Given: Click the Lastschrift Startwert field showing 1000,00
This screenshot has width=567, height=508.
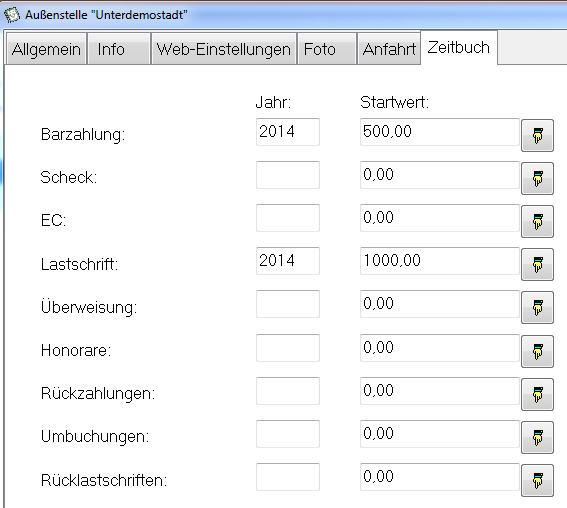Looking at the screenshot, I should point(440,261).
